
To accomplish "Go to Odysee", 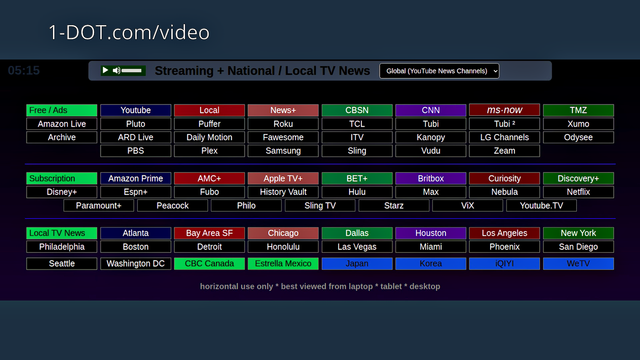I will (x=578, y=137).
